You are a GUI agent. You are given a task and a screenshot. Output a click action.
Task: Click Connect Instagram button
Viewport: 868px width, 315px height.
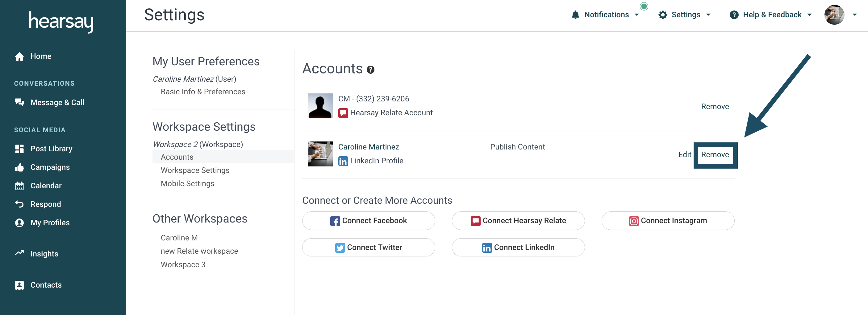click(667, 221)
